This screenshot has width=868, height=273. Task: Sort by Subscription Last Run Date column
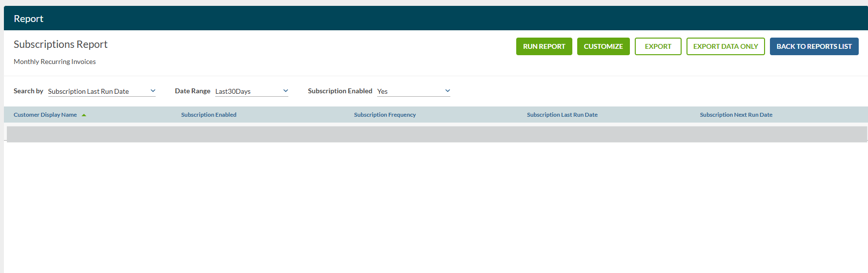click(x=562, y=115)
